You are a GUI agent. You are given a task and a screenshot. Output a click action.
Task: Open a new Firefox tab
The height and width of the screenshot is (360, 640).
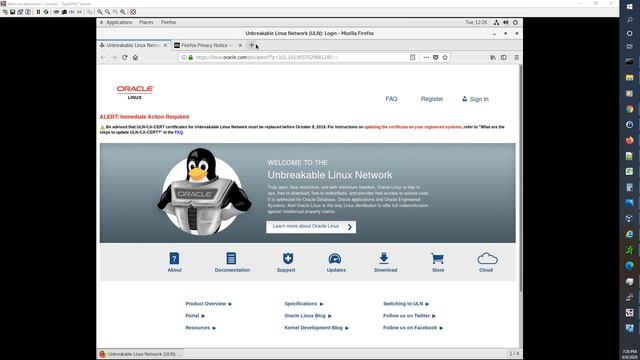click(251, 45)
